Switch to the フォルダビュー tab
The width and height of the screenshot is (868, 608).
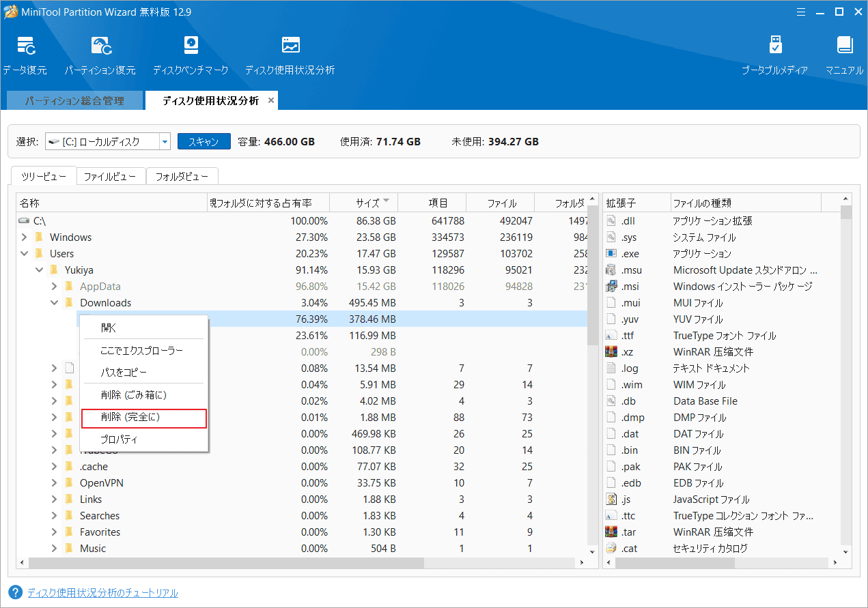tap(182, 177)
